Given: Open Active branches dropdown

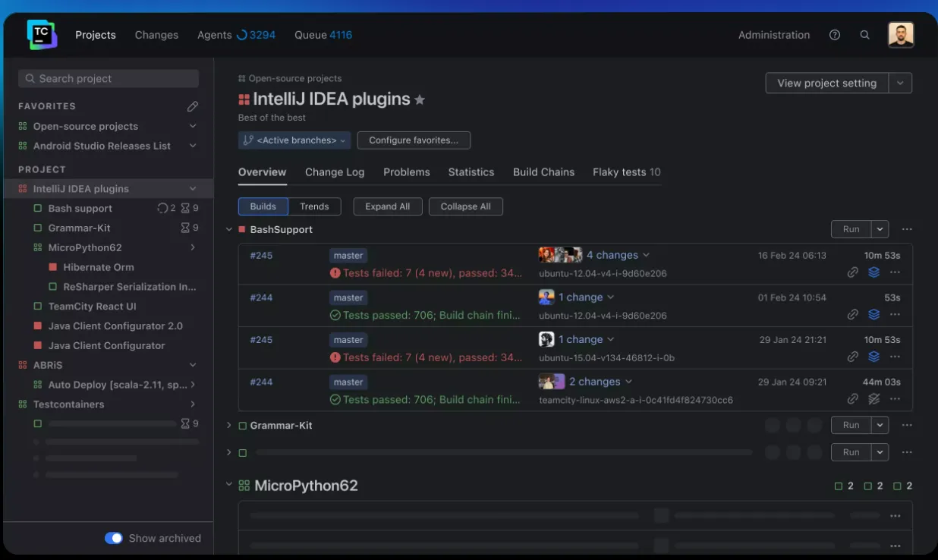Looking at the screenshot, I should click(x=294, y=140).
